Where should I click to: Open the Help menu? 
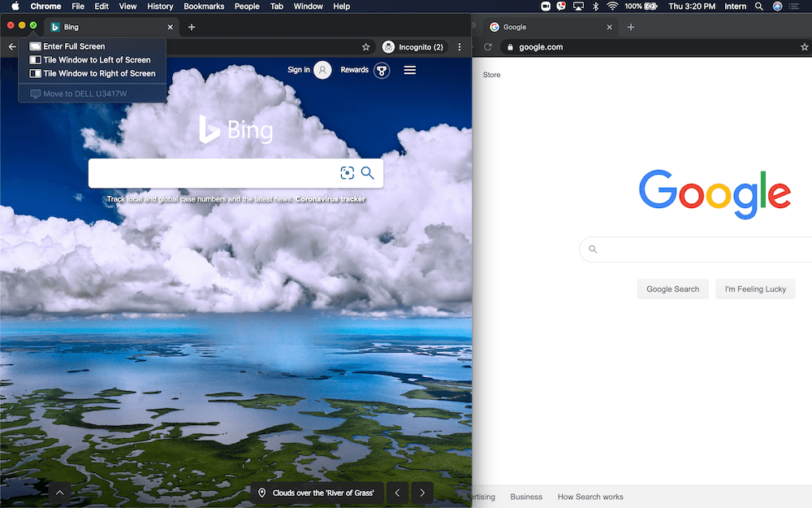click(341, 7)
